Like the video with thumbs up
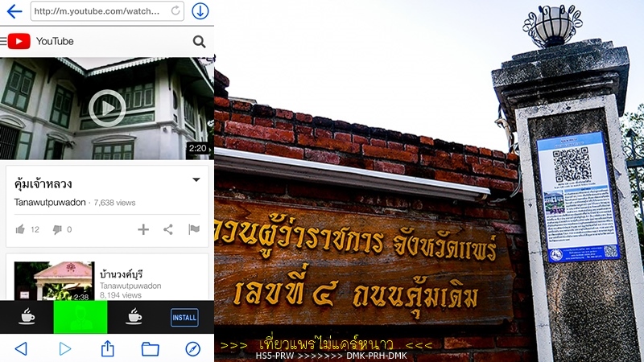Viewport: 644px width, 362px height. pyautogui.click(x=20, y=229)
